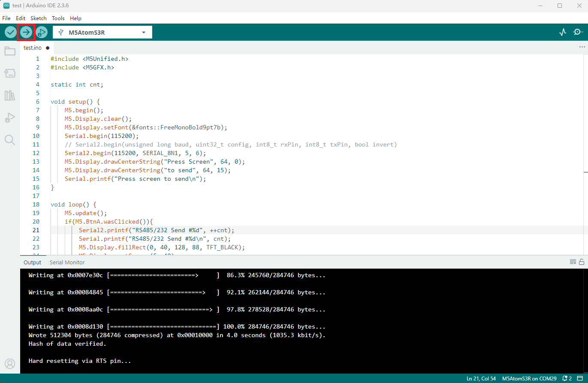Open the Sketch menu
The height and width of the screenshot is (383, 588).
(39, 18)
